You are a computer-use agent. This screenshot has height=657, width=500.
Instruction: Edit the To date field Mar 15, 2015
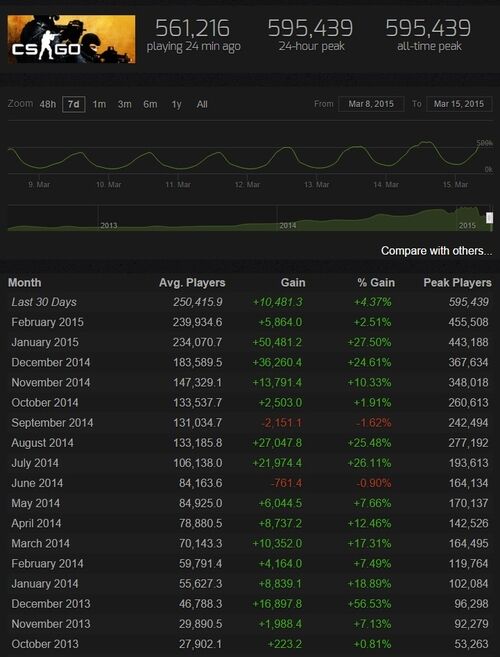point(459,104)
